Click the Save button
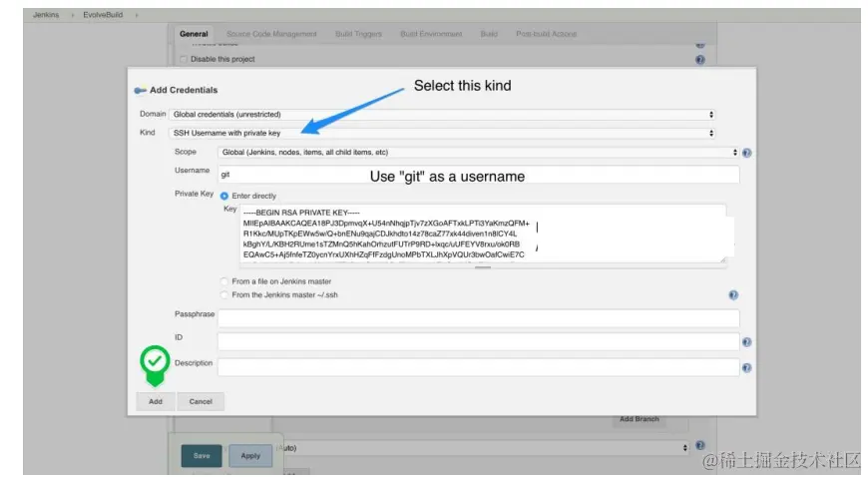Image resolution: width=868 pixels, height=477 pixels. pyautogui.click(x=202, y=456)
